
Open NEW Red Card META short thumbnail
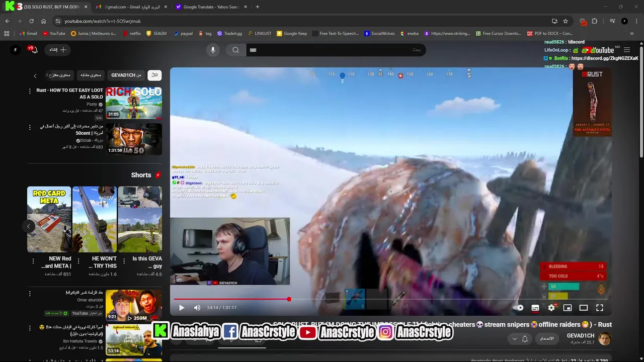tap(49, 219)
